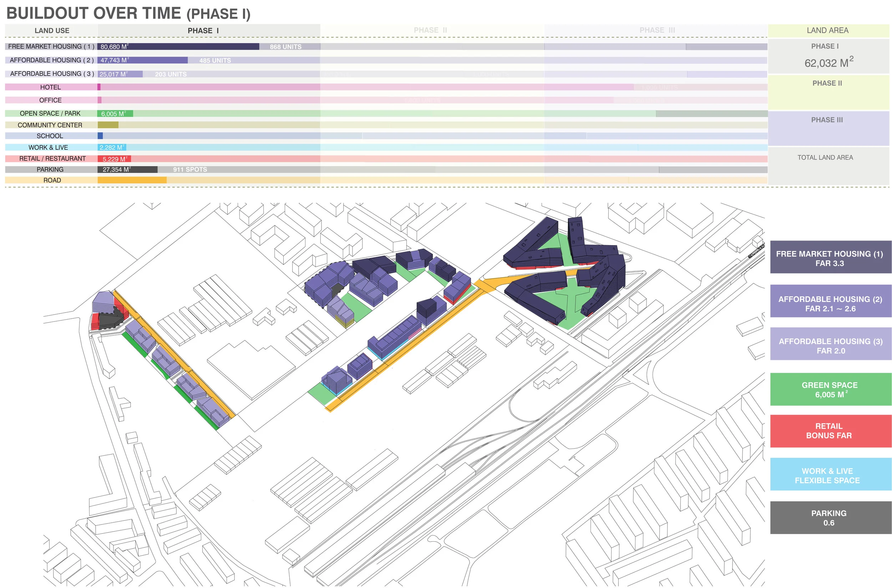Click the '2,282 M²' value

112,147
